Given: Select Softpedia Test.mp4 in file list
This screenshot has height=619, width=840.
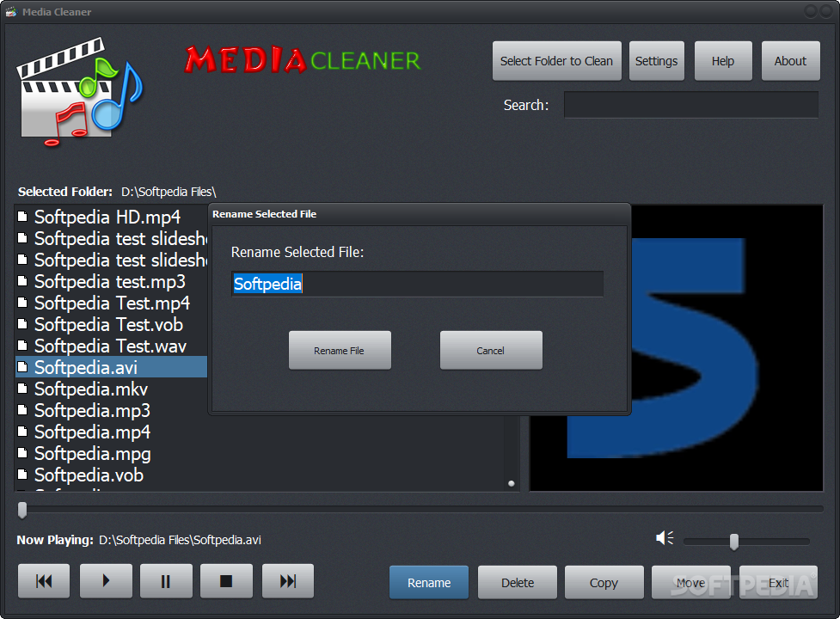Looking at the screenshot, I should point(112,303).
